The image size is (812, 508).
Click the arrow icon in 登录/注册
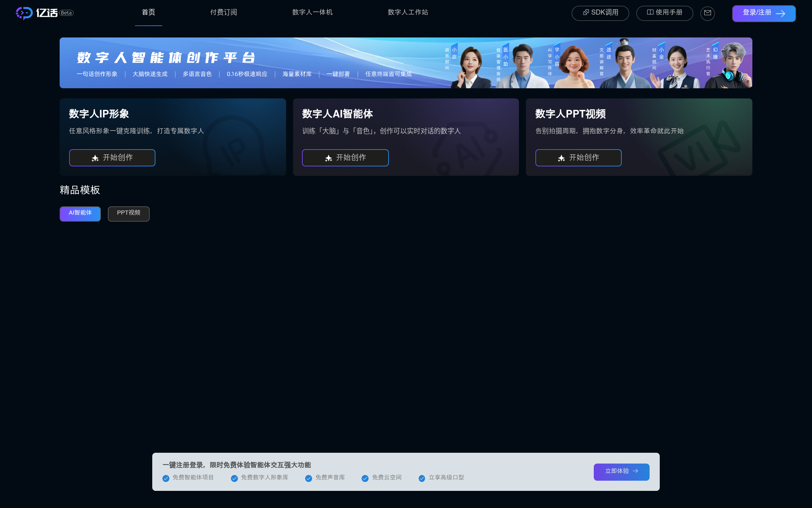pos(780,13)
